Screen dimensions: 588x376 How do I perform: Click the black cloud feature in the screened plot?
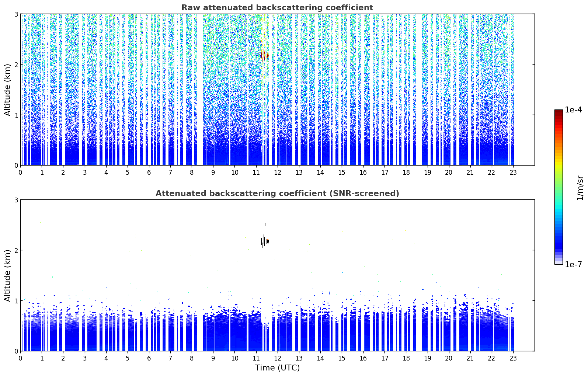point(265,241)
